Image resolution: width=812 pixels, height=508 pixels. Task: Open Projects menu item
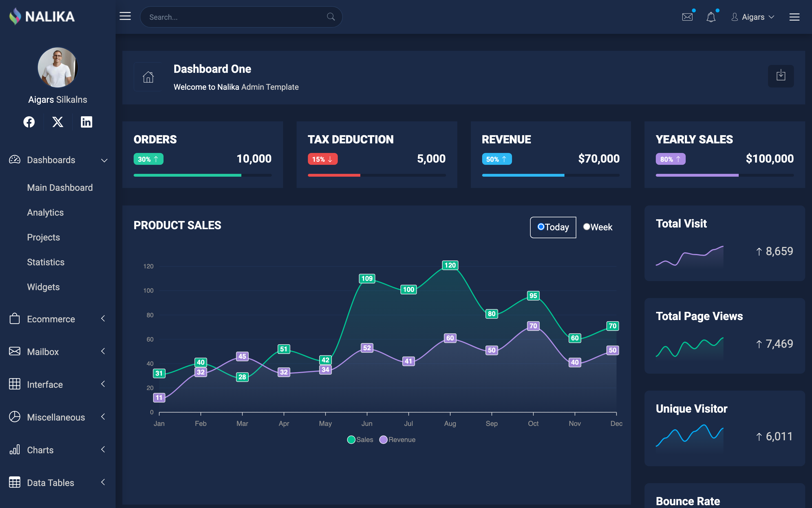coord(43,237)
